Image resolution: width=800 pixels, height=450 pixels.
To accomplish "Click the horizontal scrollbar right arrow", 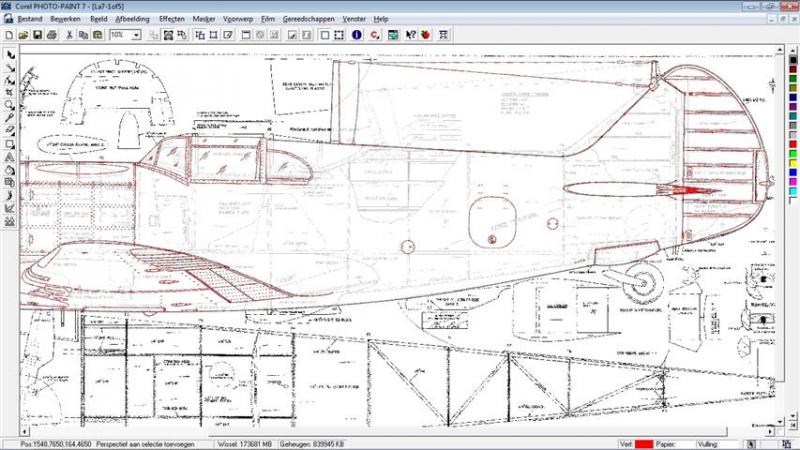I will pyautogui.click(x=770, y=432).
